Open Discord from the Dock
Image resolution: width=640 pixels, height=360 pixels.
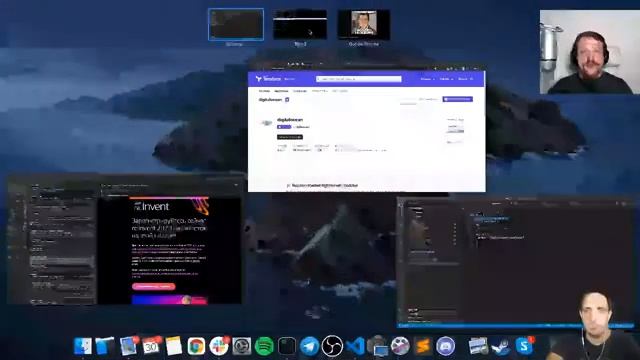[x=445, y=346]
